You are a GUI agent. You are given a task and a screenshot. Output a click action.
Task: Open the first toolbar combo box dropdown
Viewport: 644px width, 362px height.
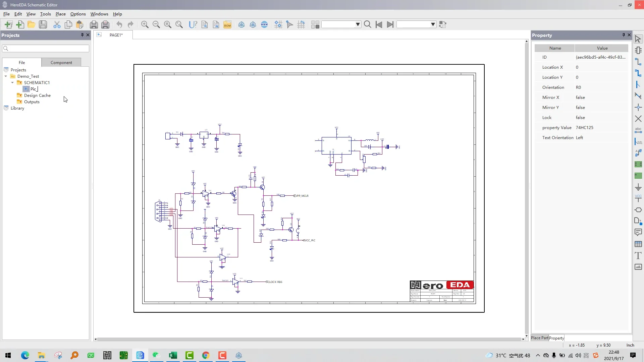pos(358,24)
